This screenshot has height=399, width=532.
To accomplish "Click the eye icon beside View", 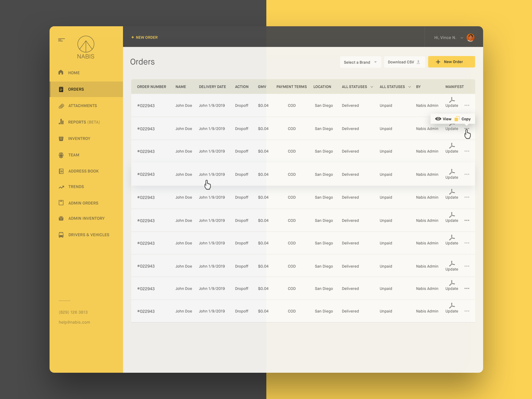I will point(438,119).
